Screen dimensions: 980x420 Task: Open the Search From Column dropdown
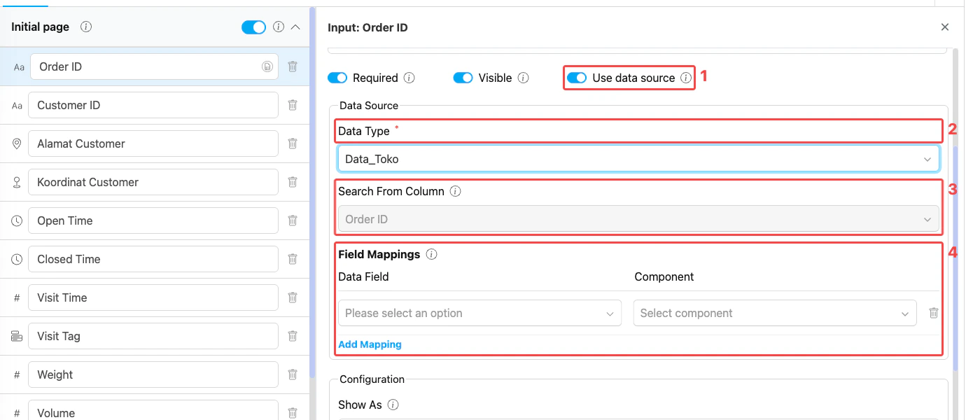pos(638,219)
